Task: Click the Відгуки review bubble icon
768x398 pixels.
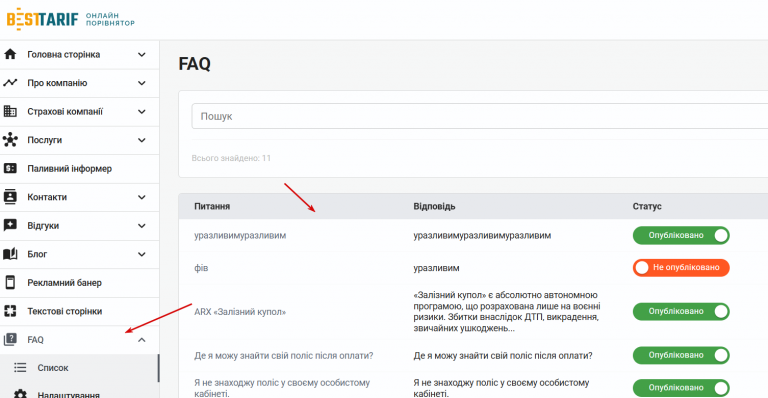Action: (x=10, y=226)
